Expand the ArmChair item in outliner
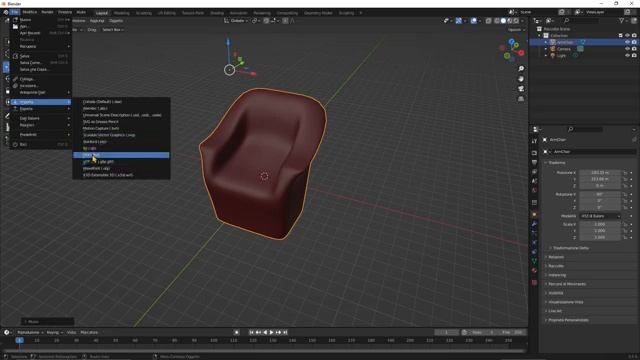Viewport: 640px width, 360px height. 546,42
